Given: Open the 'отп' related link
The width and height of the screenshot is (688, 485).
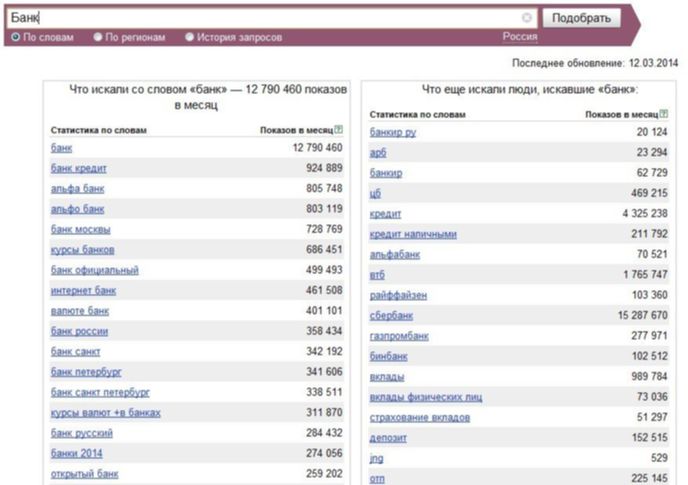Looking at the screenshot, I should pos(377,478).
